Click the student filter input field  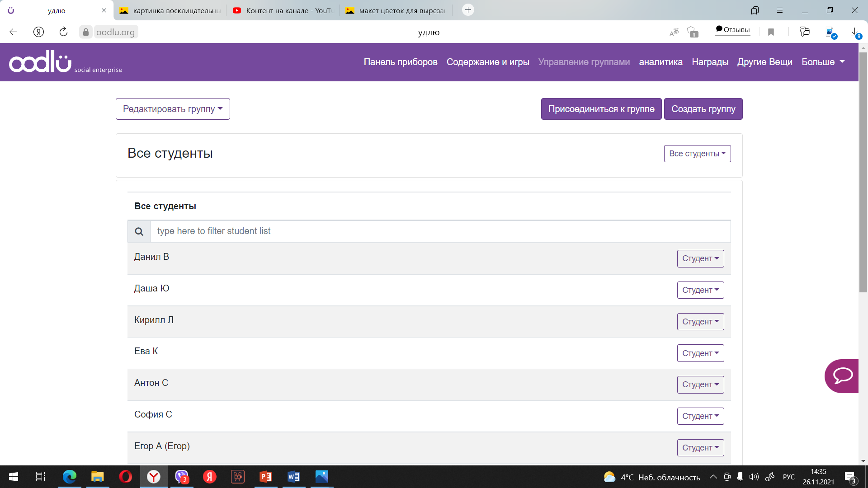click(x=440, y=231)
